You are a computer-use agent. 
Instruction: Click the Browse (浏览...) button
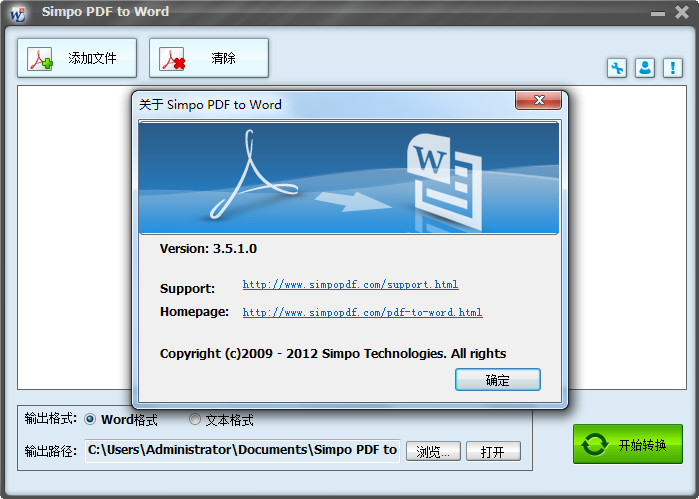433,451
